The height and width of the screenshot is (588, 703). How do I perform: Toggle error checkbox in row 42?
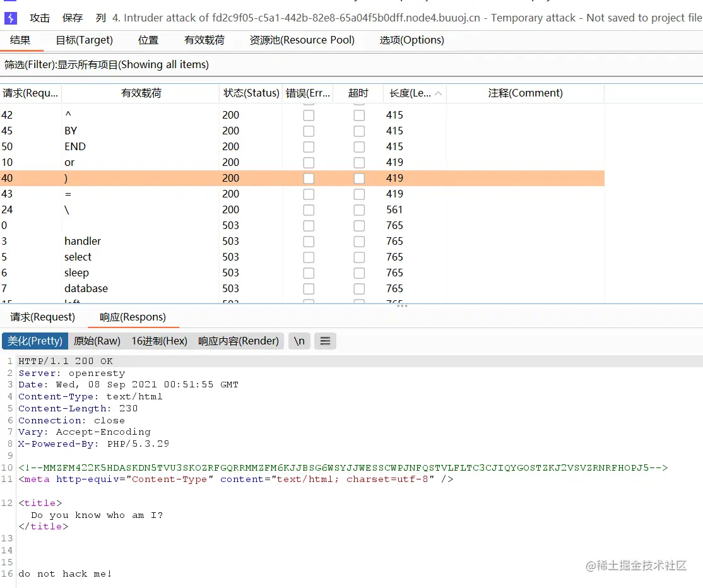click(309, 115)
